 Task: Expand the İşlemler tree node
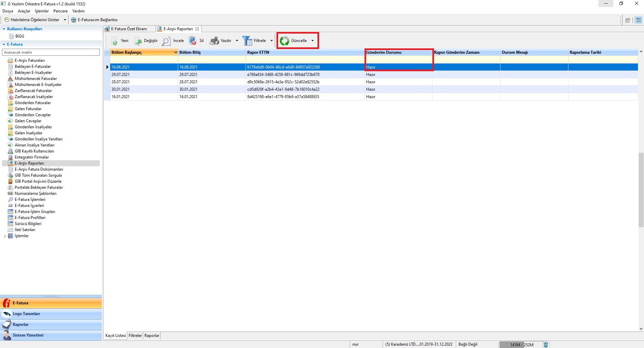pos(5,236)
